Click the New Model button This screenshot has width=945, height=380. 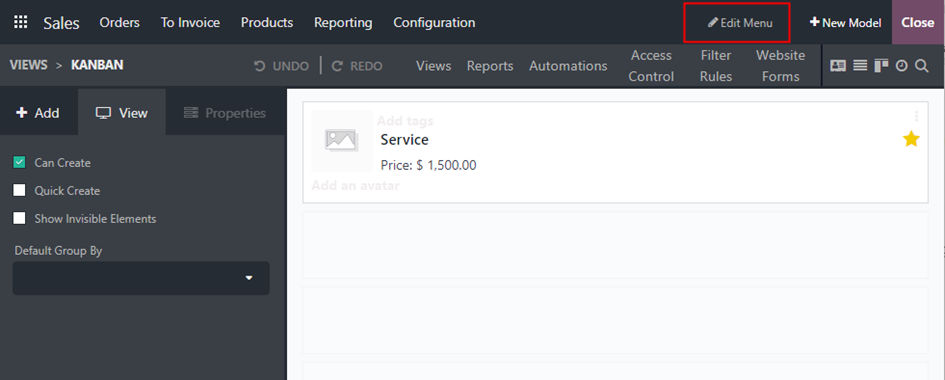tap(845, 23)
